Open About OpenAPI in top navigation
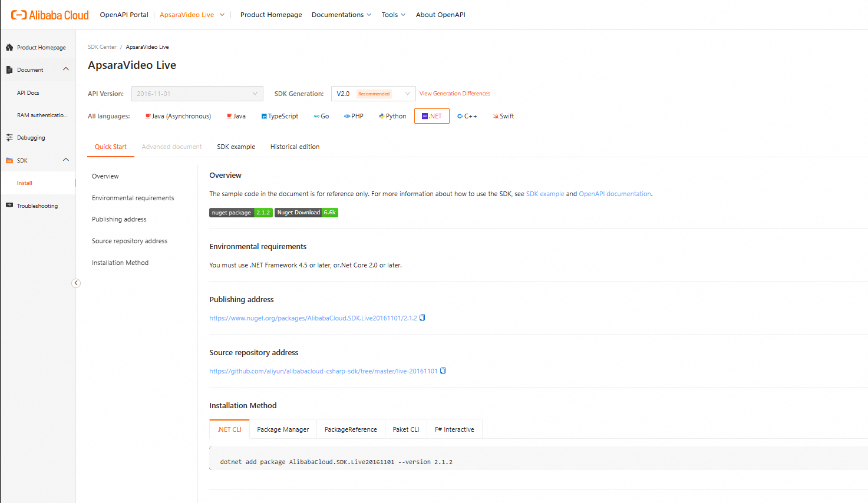The image size is (868, 503). [441, 15]
